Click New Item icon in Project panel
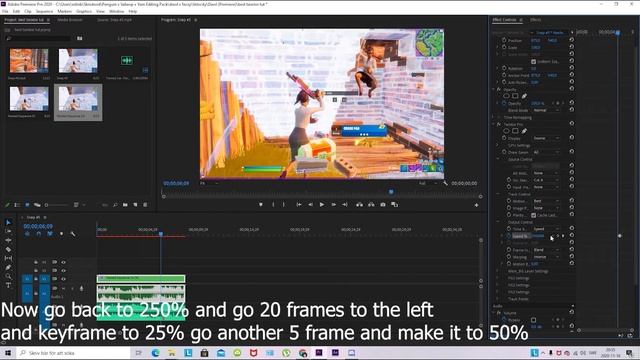 click(x=135, y=205)
